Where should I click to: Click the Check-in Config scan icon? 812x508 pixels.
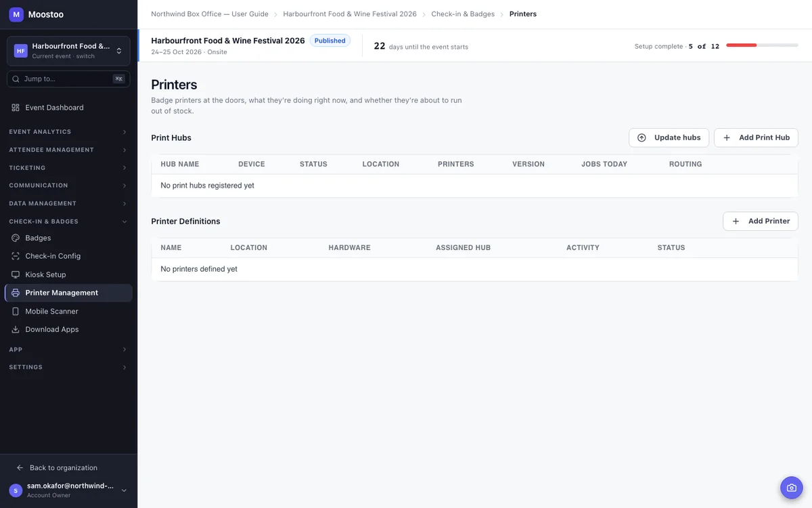click(16, 256)
